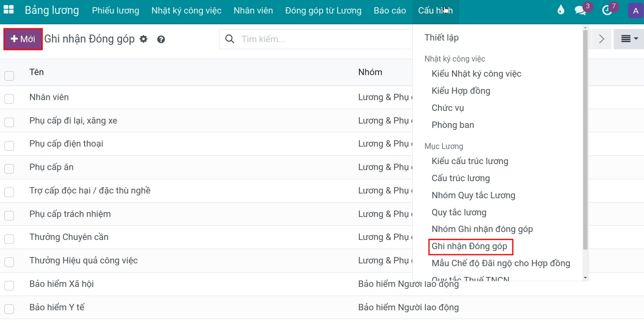
Task: Select Cấu trúc lương menu entry
Action: pos(461,178)
